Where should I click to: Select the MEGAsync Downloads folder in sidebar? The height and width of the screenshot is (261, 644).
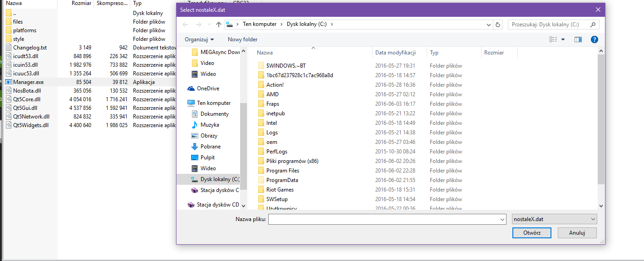tap(215, 52)
